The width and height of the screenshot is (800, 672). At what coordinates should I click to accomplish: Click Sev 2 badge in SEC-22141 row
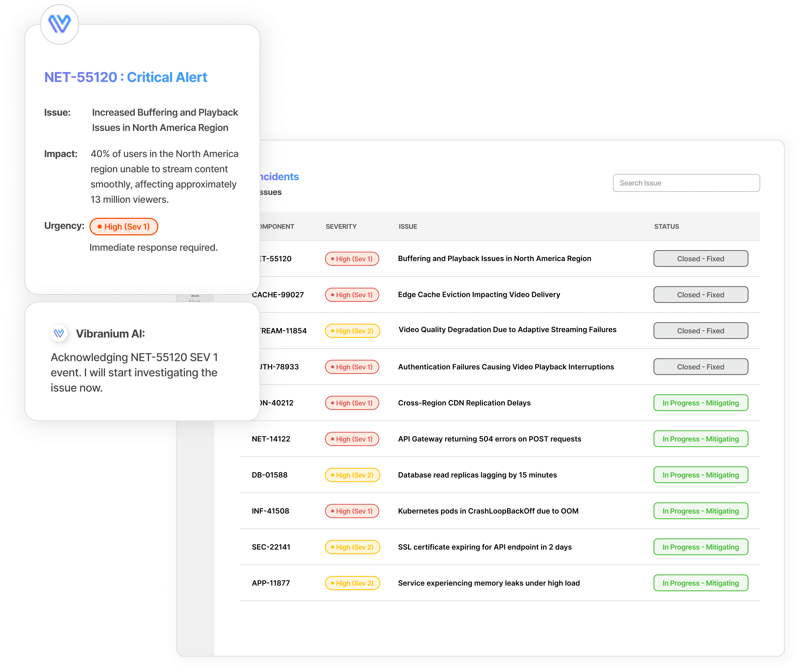point(352,547)
